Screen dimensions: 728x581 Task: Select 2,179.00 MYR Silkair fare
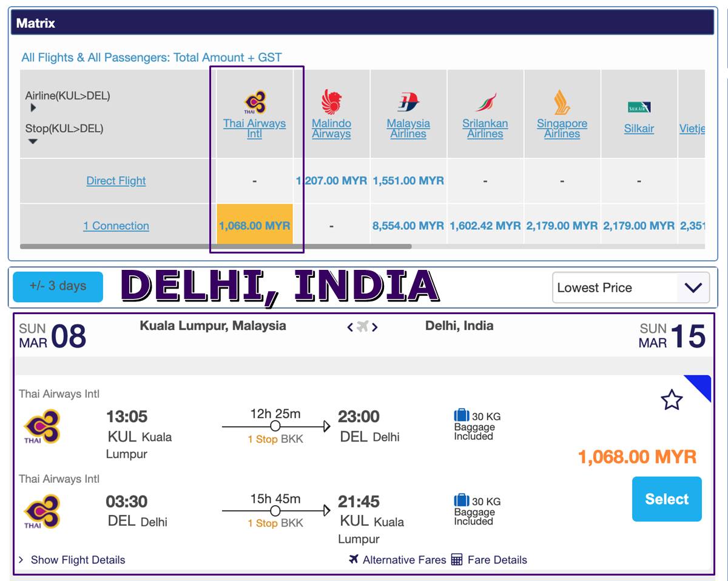click(639, 226)
